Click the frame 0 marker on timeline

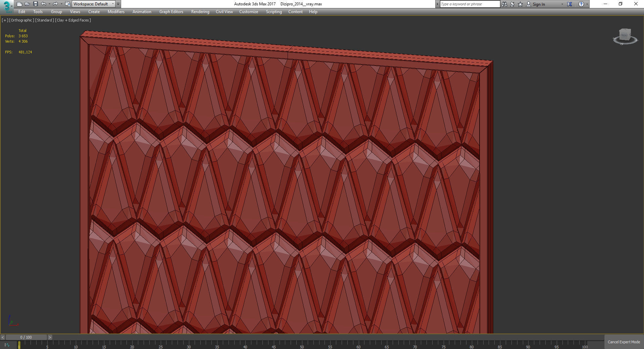[19, 345]
